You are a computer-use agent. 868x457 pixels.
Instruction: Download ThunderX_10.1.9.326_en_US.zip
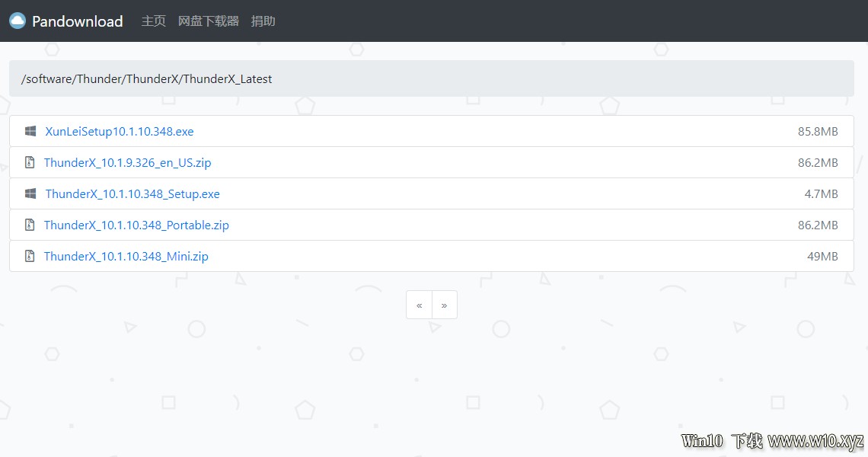pyautogui.click(x=128, y=163)
